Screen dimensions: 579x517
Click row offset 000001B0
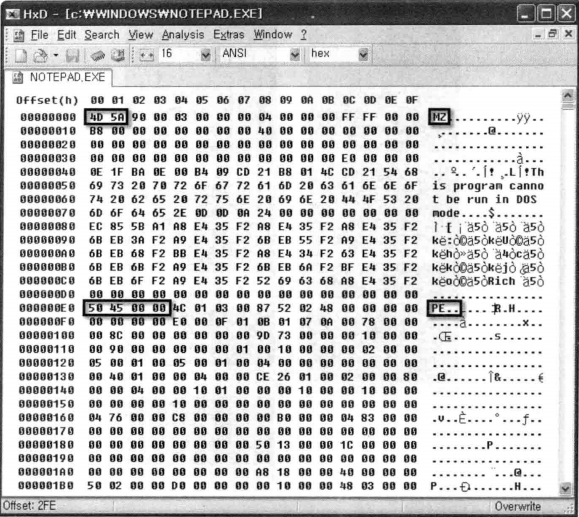tap(46, 486)
